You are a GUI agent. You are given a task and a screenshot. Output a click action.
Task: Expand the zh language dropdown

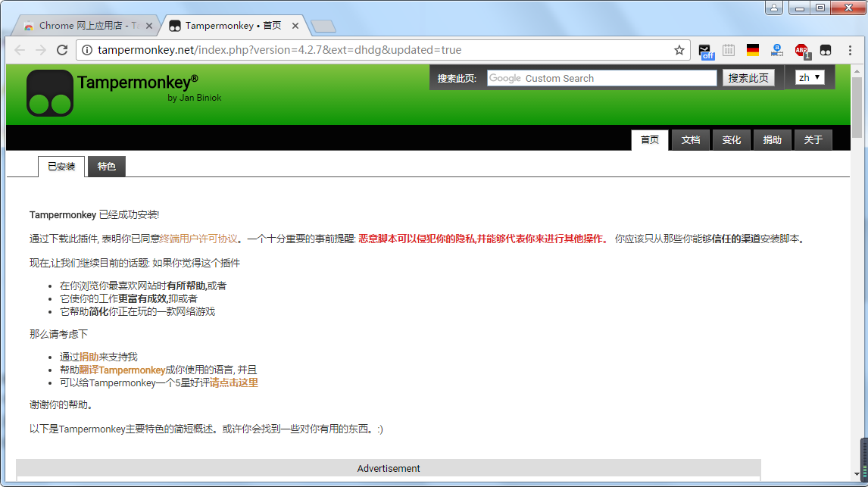coord(810,77)
